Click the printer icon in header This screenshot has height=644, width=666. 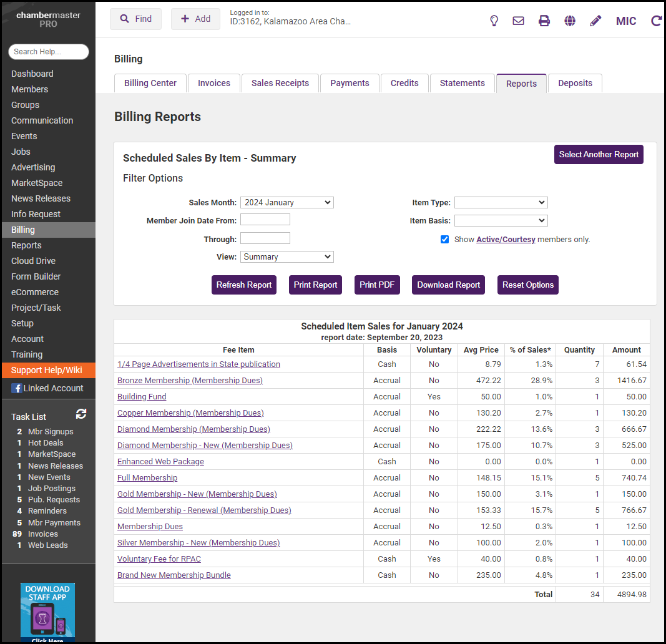click(x=544, y=21)
